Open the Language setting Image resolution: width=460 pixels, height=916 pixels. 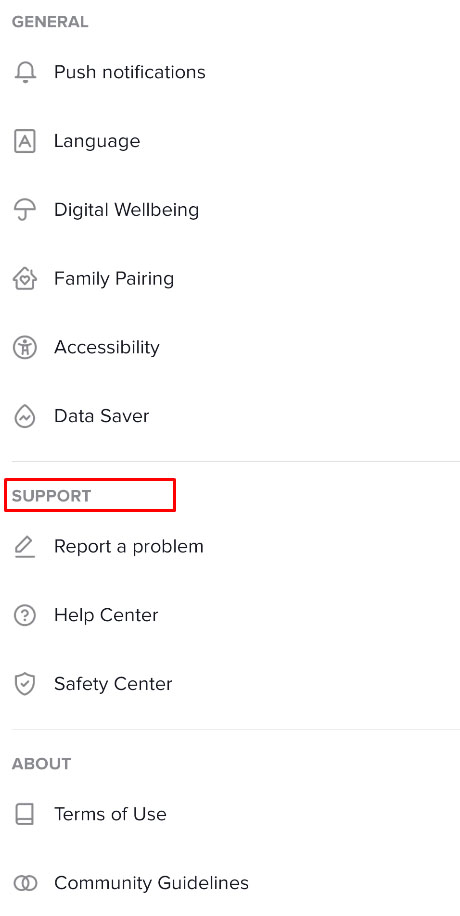230,141
